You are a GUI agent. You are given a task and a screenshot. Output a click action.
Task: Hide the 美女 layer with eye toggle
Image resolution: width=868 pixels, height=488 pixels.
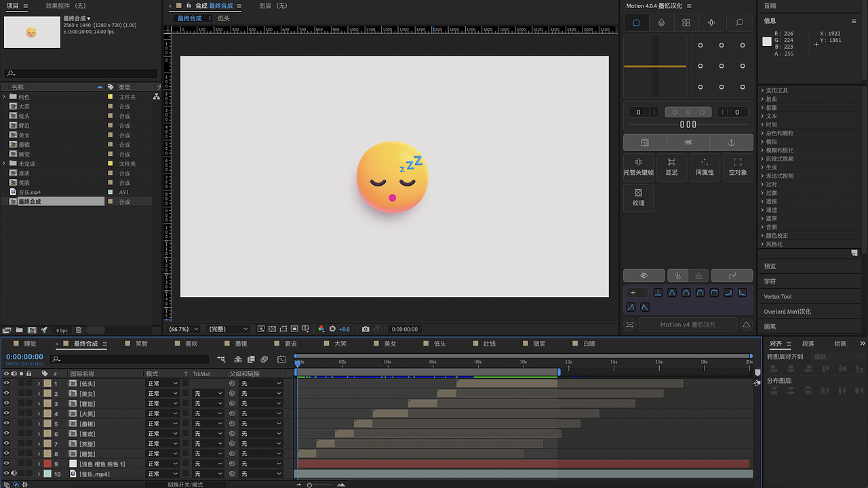point(6,394)
